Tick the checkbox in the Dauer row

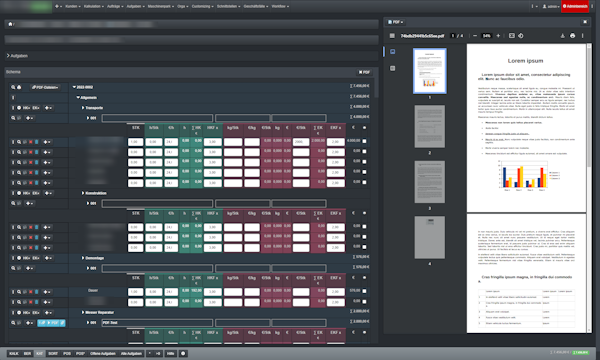click(x=364, y=292)
